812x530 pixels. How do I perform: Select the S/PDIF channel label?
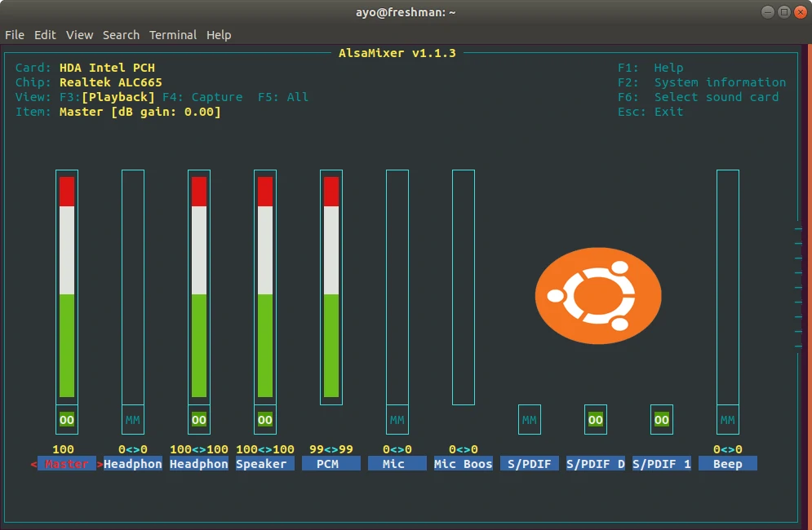530,464
